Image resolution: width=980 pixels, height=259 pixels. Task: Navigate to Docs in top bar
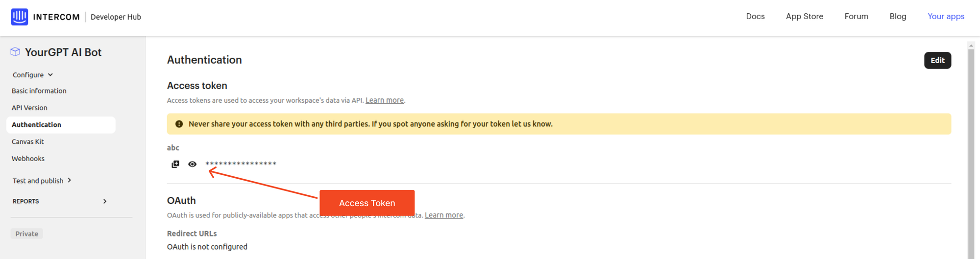755,17
